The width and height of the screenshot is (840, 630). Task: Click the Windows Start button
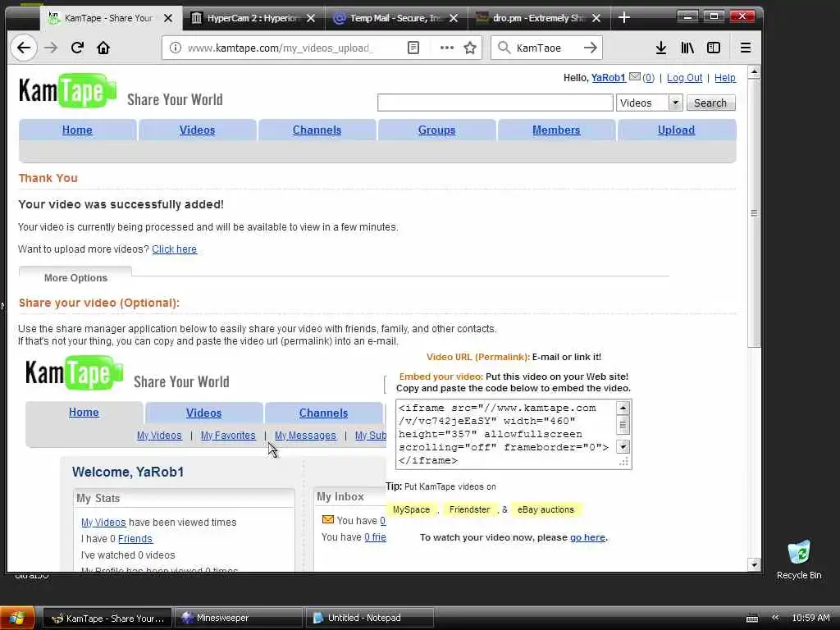click(x=17, y=619)
